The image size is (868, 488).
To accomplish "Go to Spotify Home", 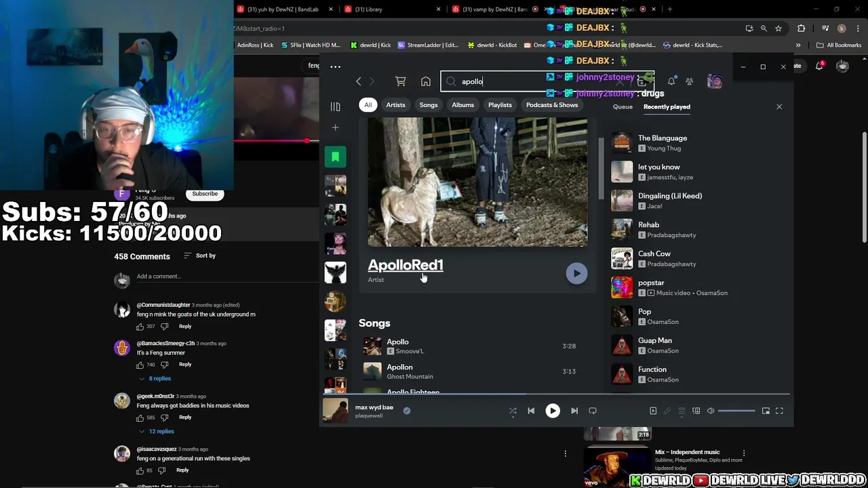I will [426, 81].
